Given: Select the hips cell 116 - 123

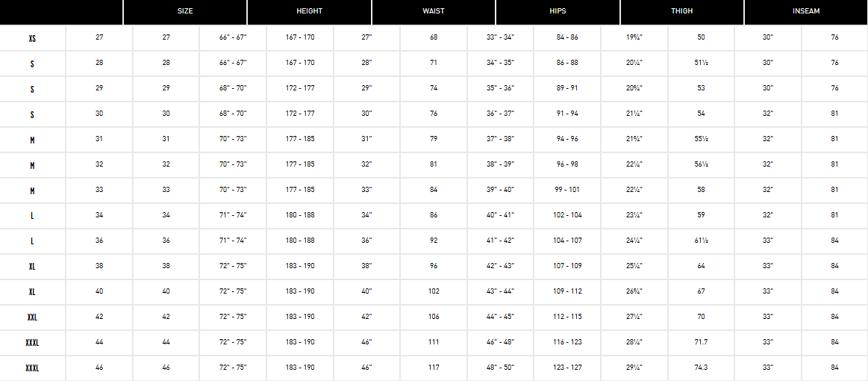Looking at the screenshot, I should tap(567, 342).
